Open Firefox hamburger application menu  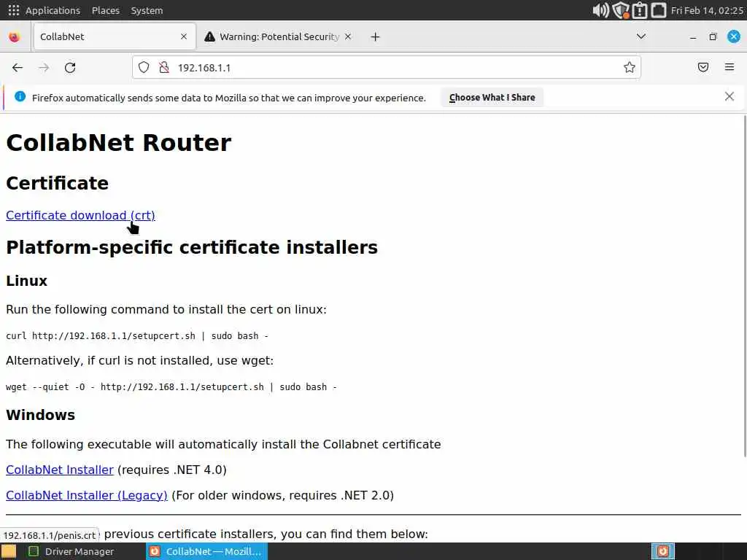tap(729, 67)
